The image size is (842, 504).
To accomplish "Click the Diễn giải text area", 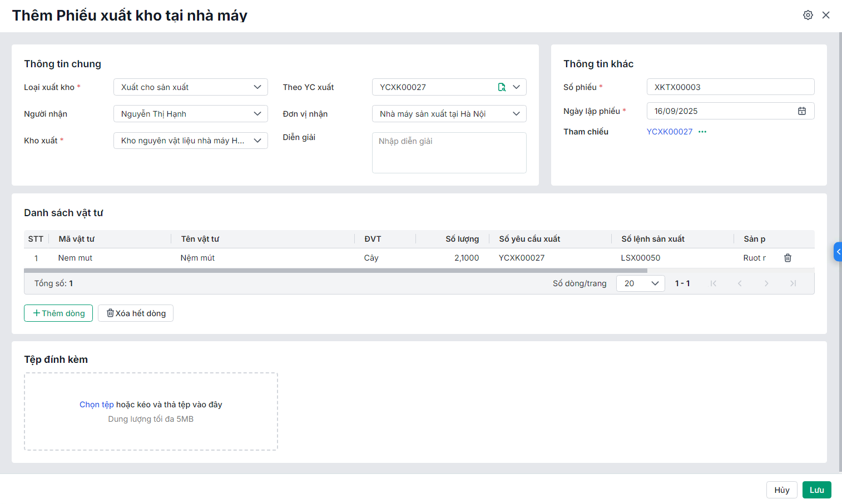I will coord(449,153).
